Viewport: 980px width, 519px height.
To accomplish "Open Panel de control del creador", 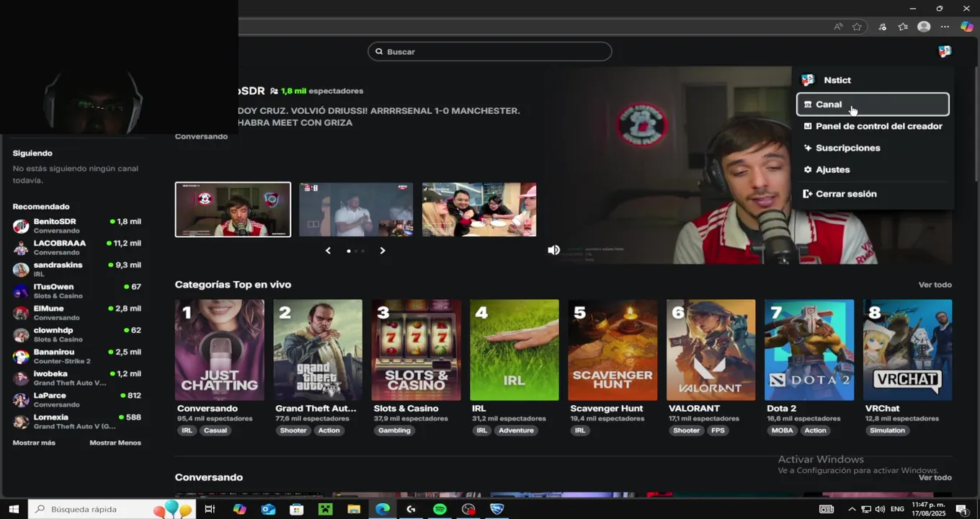I will [873, 126].
